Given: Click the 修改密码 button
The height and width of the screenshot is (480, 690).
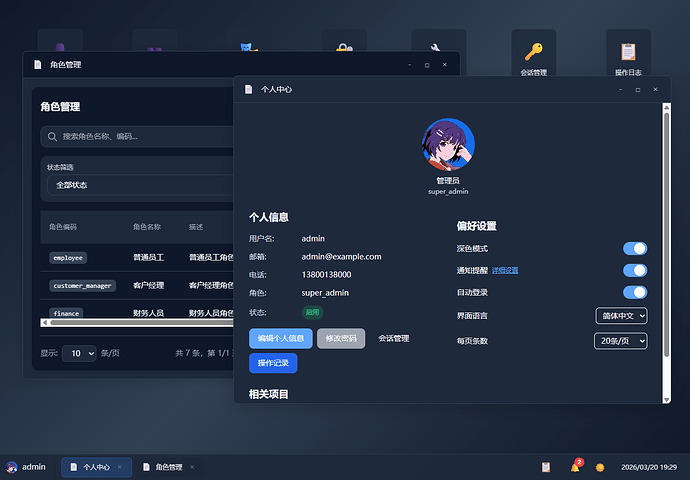Looking at the screenshot, I should coord(341,338).
